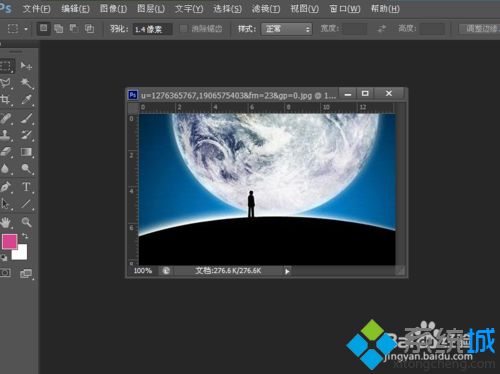Click the Refine Edge button
This screenshot has width=500, height=374.
[x=479, y=29]
